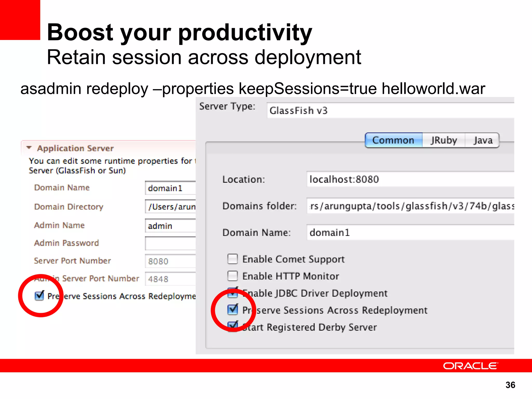Click the Domains folder path field
532x399 pixels.
410,206
